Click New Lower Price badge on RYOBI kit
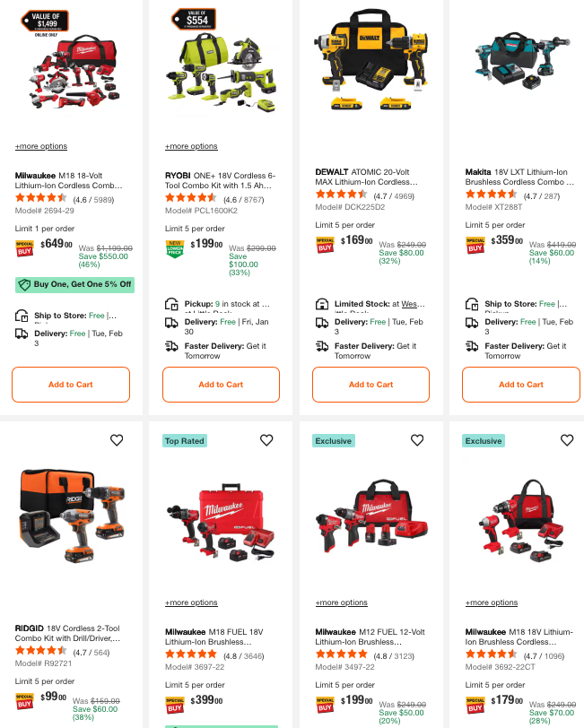Screen dimensions: 584x728 175,249
